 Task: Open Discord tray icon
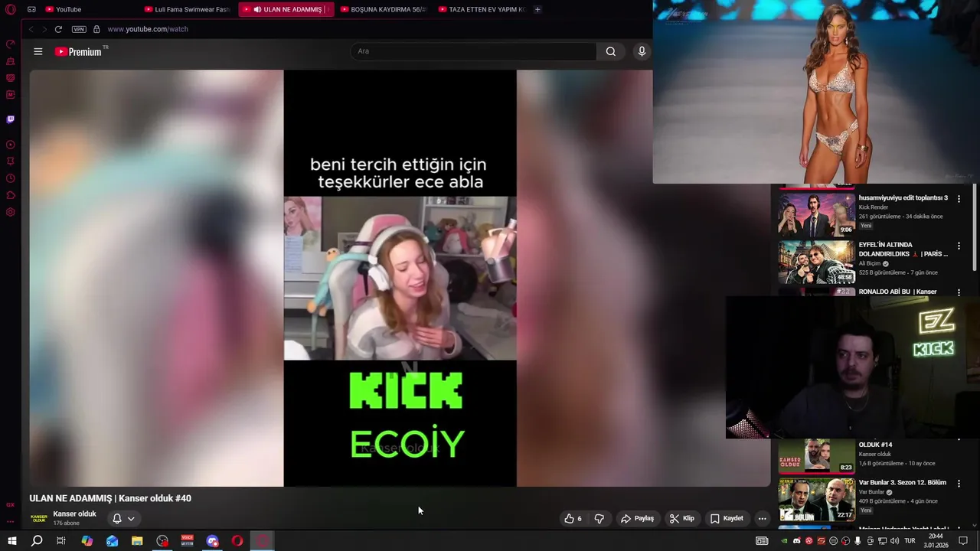pyautogui.click(x=796, y=541)
